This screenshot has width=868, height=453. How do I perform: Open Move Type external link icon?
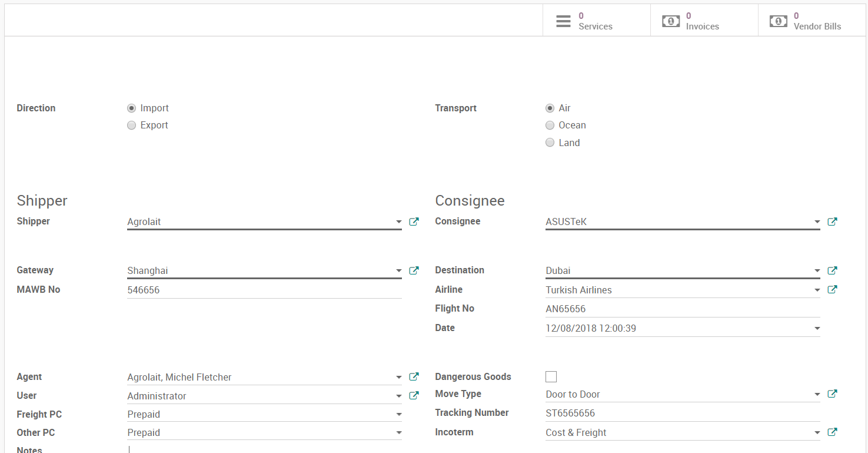click(x=832, y=394)
